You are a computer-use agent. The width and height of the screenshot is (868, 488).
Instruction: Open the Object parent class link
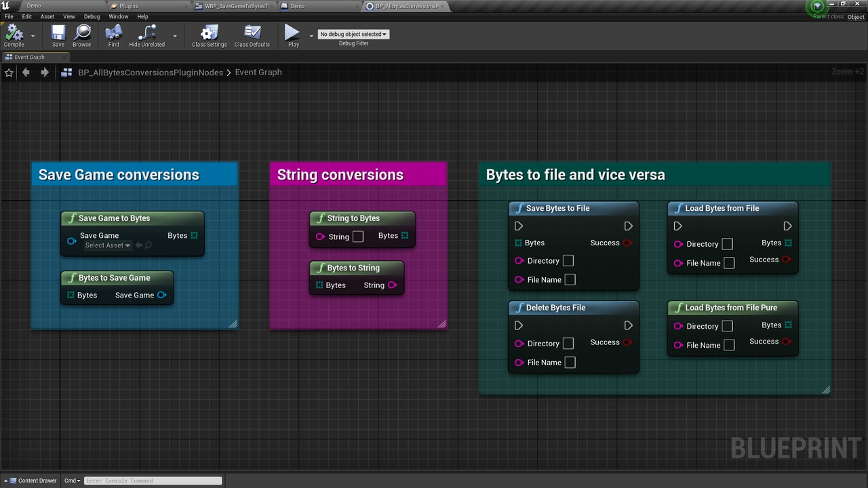(856, 17)
